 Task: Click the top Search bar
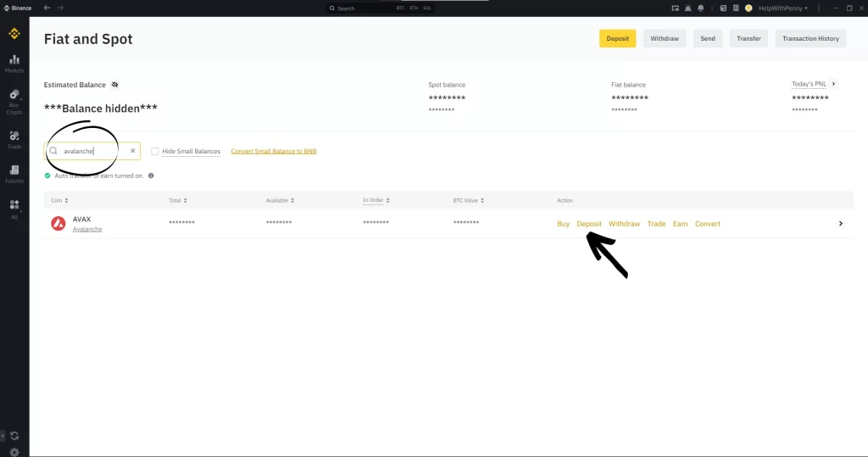[x=381, y=8]
